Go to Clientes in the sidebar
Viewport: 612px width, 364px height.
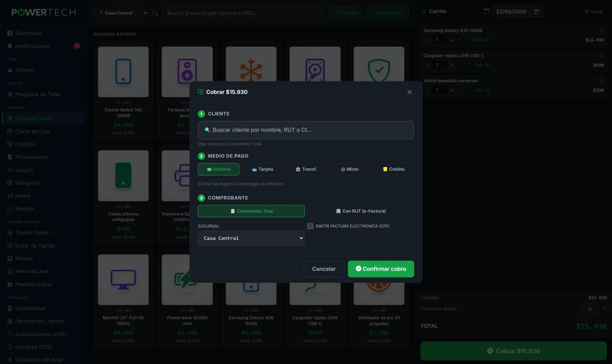click(x=43, y=70)
